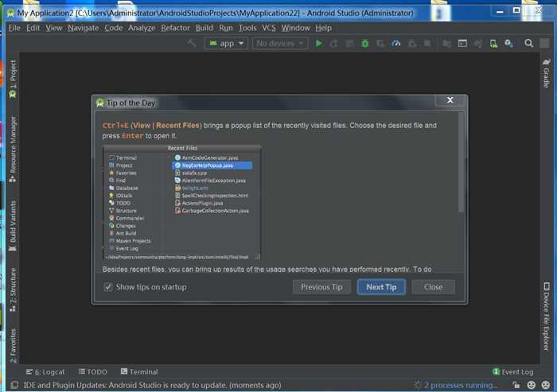Open the Build Variants side panel
557x392 pixels.
tap(13, 226)
